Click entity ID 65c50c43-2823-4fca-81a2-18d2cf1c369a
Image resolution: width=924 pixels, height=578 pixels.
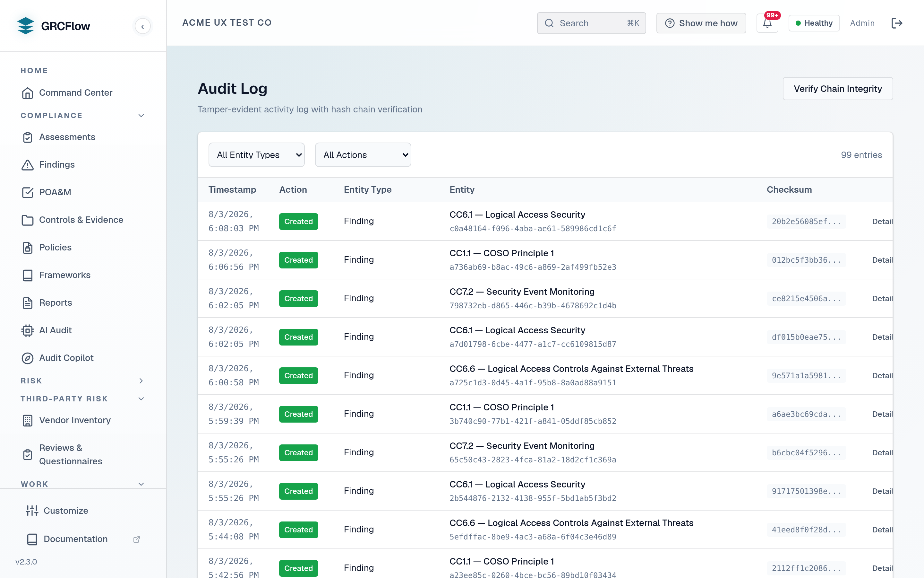(533, 460)
